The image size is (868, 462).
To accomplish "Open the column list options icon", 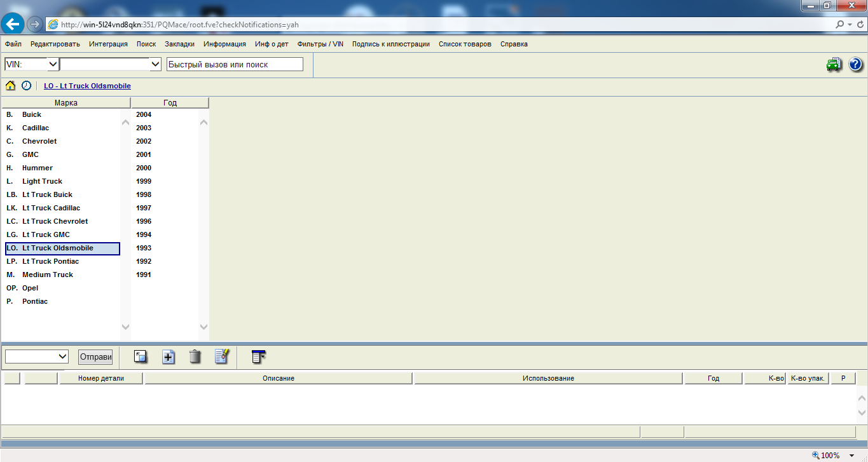I will [258, 357].
